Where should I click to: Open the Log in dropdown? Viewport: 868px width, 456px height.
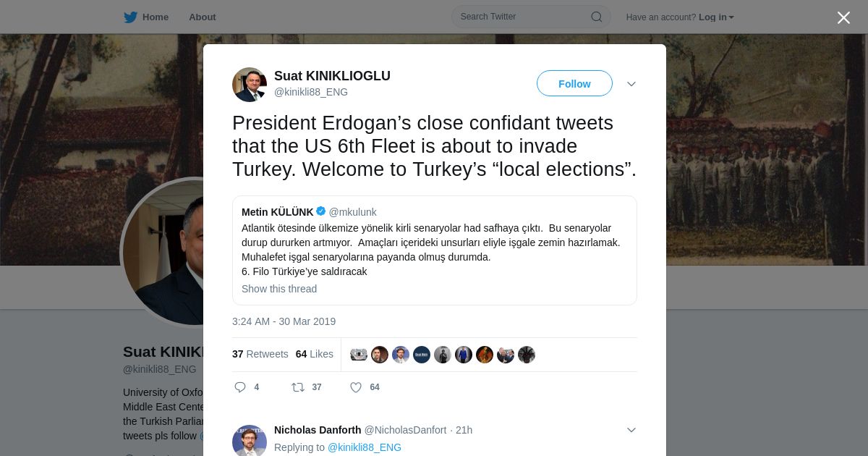click(716, 17)
